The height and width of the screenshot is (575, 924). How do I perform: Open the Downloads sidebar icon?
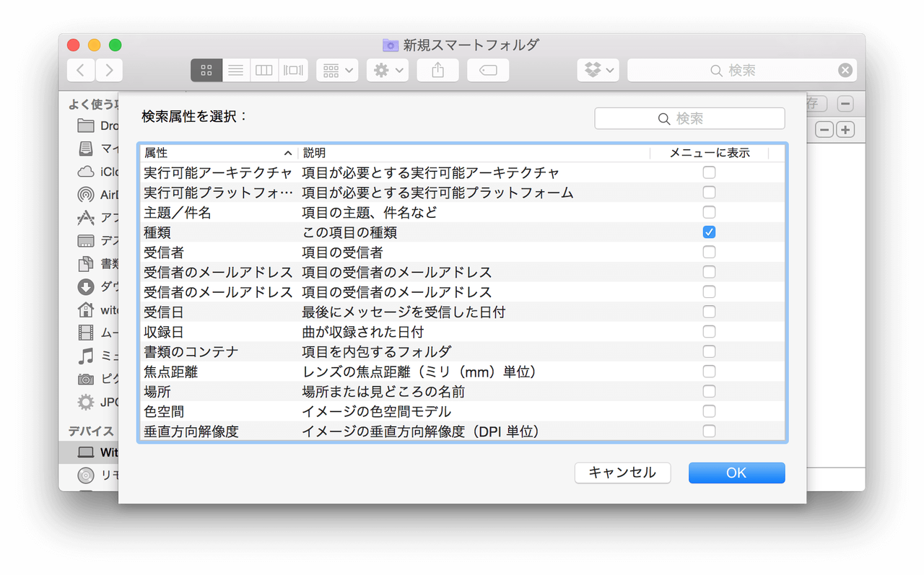click(86, 287)
